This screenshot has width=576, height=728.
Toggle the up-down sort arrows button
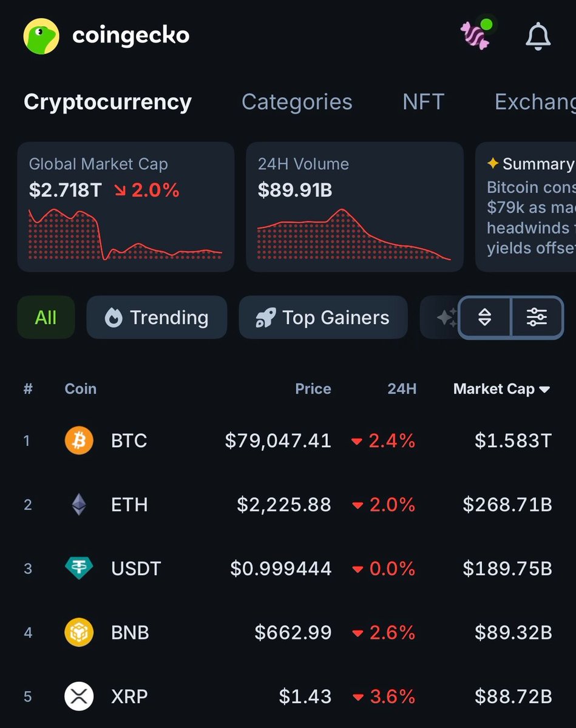coord(485,317)
